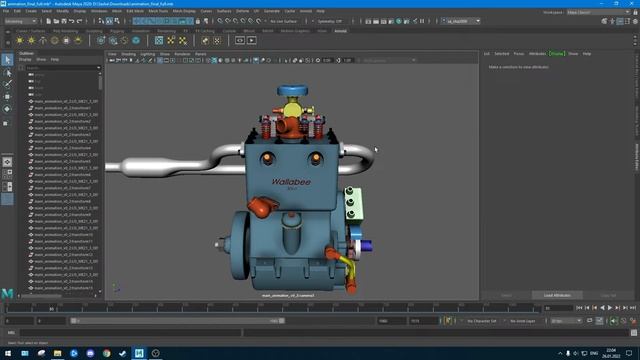This screenshot has height=360, width=640.
Task: Open four-pane layout icon in toolbox
Action: pyautogui.click(x=7, y=174)
